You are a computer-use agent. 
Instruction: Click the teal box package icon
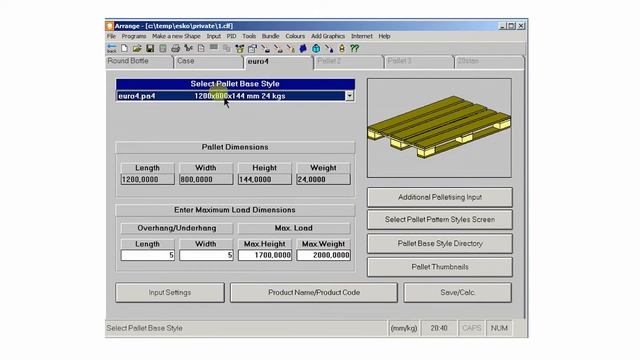point(316,49)
